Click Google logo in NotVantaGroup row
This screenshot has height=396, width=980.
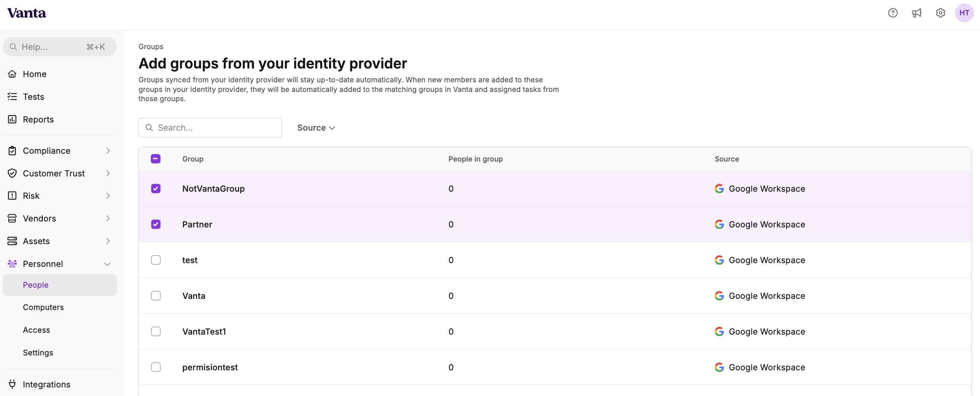tap(719, 189)
